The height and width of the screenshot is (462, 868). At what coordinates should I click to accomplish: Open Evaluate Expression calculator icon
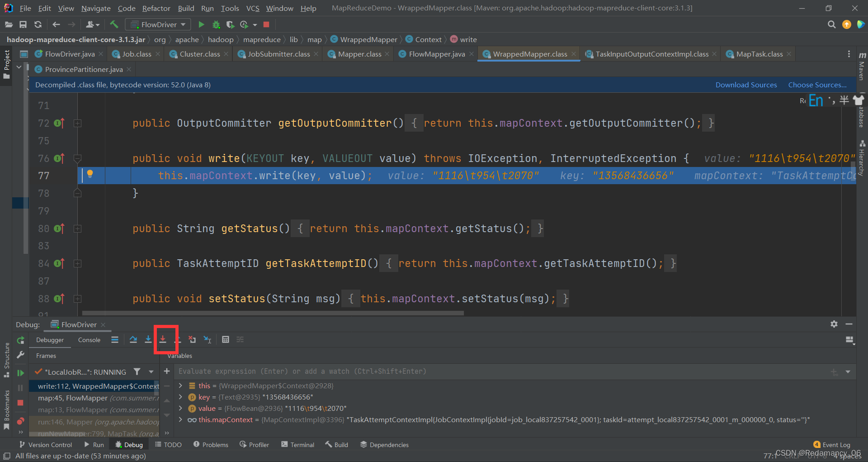click(x=226, y=339)
